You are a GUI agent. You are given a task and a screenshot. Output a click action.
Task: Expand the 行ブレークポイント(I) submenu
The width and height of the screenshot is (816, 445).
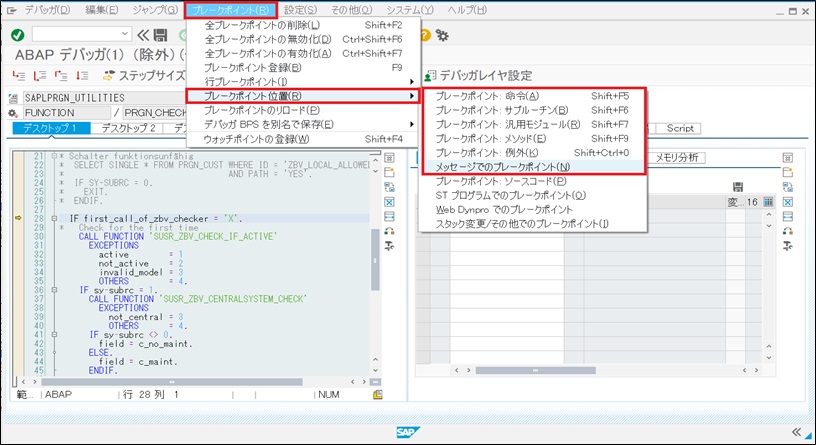click(x=302, y=82)
